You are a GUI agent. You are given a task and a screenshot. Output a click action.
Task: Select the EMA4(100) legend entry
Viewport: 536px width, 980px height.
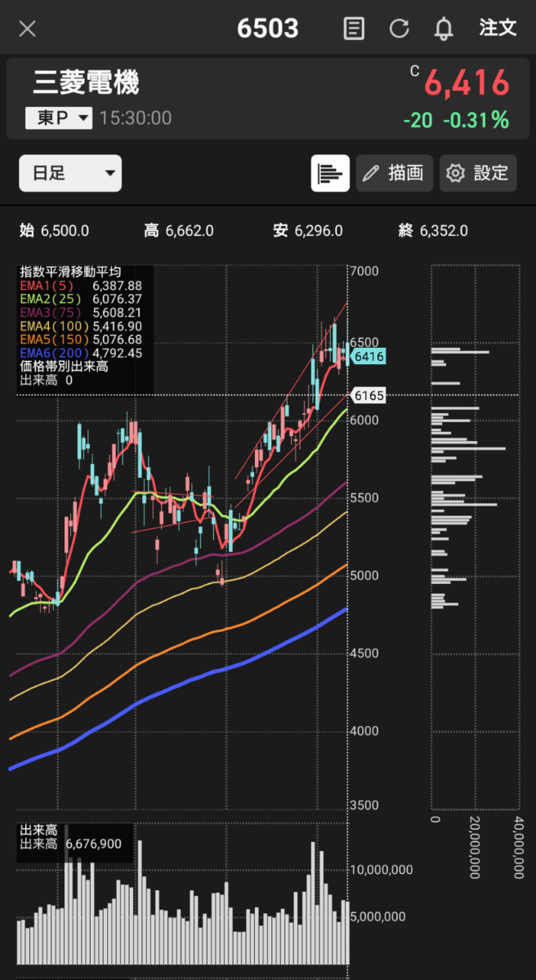coord(81,326)
